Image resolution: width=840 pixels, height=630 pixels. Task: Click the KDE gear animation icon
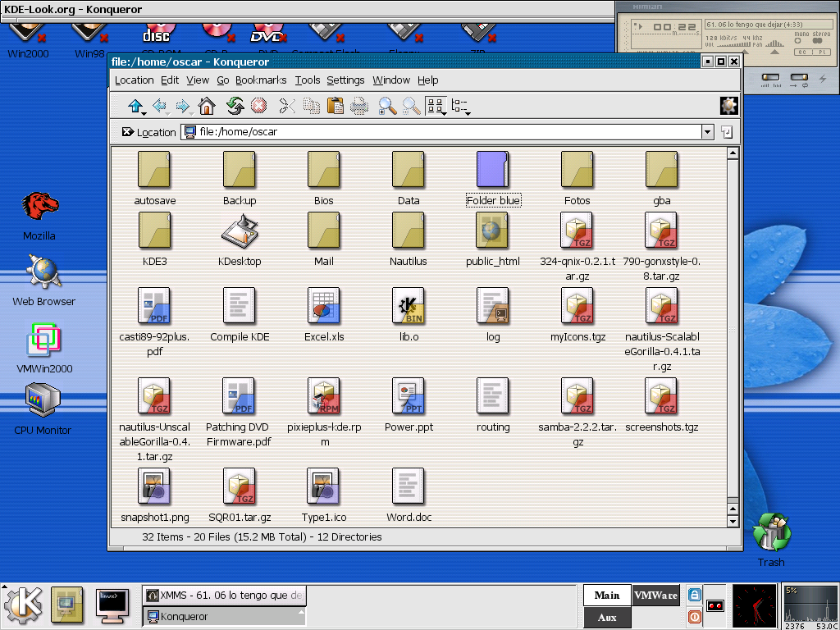click(728, 106)
